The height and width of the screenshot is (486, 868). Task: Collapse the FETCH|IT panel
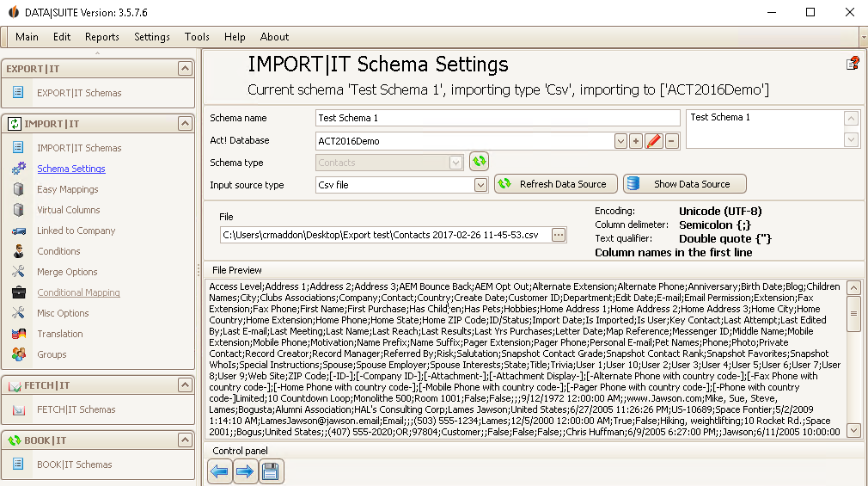185,385
